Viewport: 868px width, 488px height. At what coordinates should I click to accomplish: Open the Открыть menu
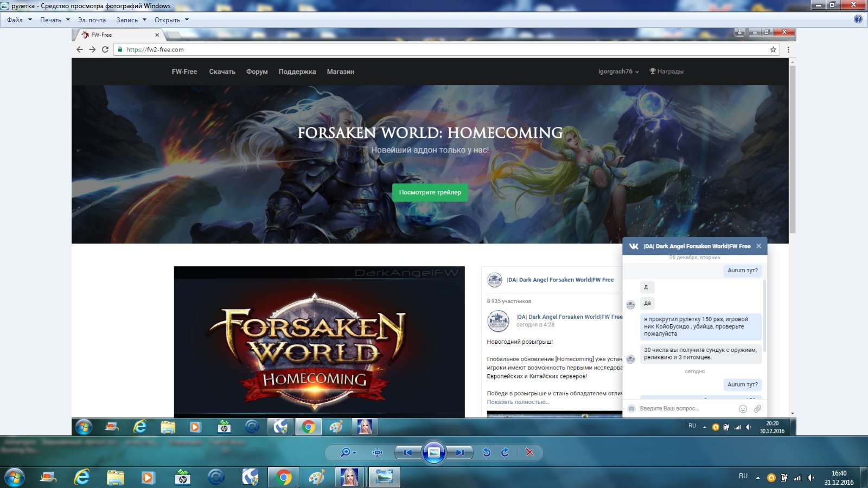167,20
